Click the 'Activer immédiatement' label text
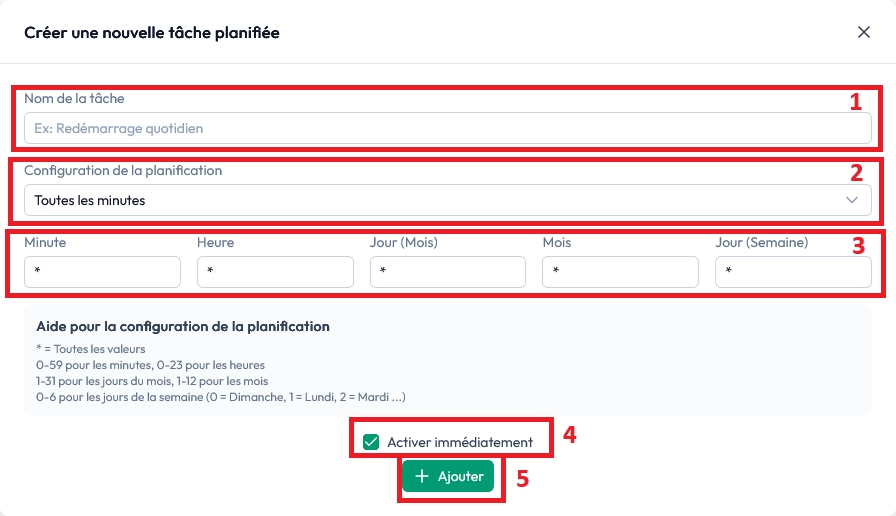896x516 pixels. [x=460, y=442]
